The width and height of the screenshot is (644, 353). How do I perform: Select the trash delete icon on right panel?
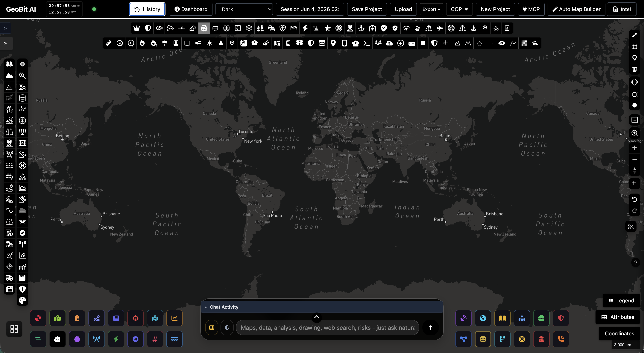pyautogui.click(x=634, y=69)
